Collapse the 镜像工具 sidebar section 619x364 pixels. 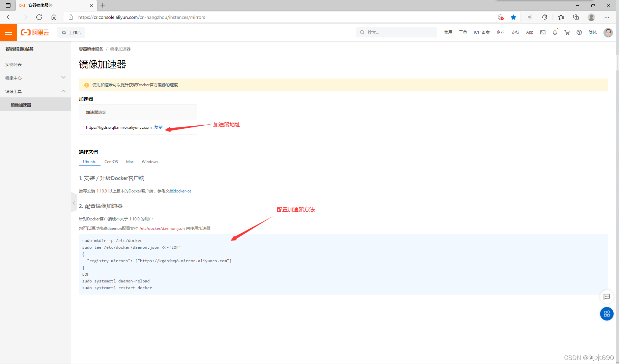pos(35,91)
